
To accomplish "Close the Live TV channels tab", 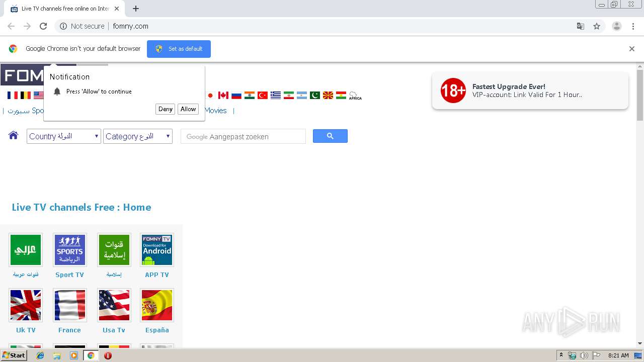I will click(117, 9).
